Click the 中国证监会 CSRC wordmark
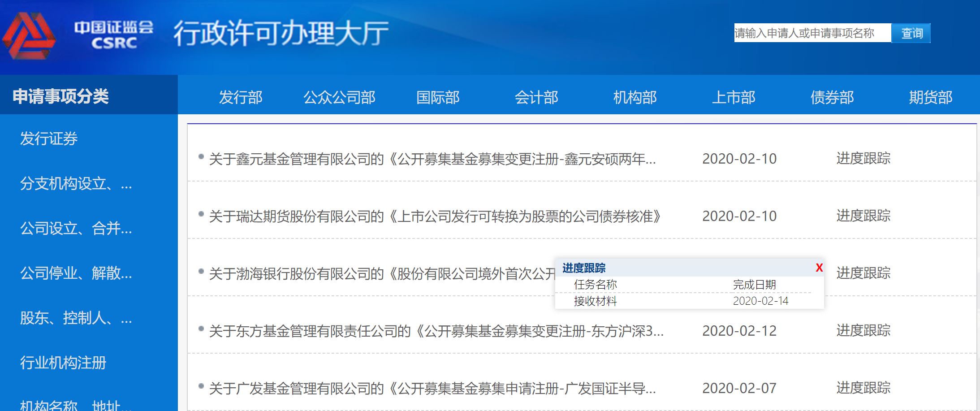The width and height of the screenshot is (980, 411). (x=114, y=35)
